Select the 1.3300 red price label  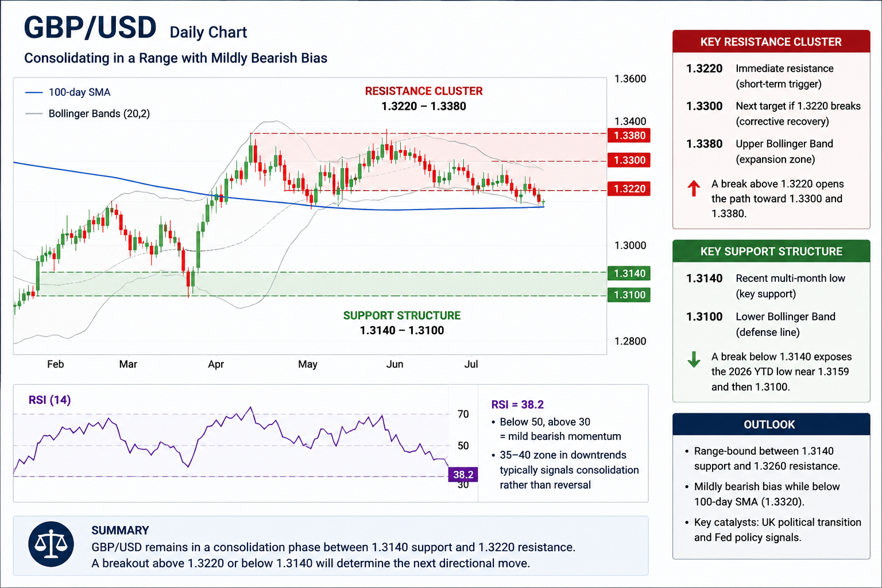pyautogui.click(x=629, y=160)
